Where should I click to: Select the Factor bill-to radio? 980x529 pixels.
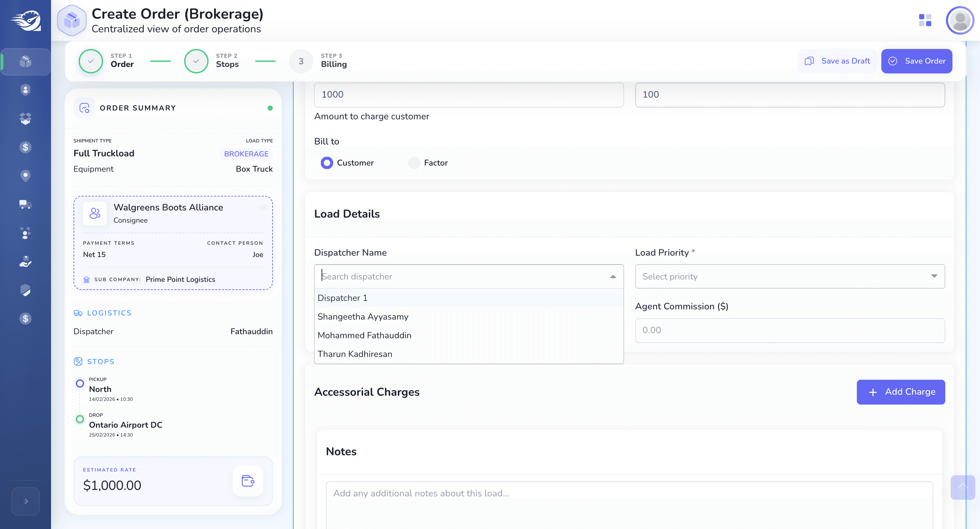click(414, 163)
